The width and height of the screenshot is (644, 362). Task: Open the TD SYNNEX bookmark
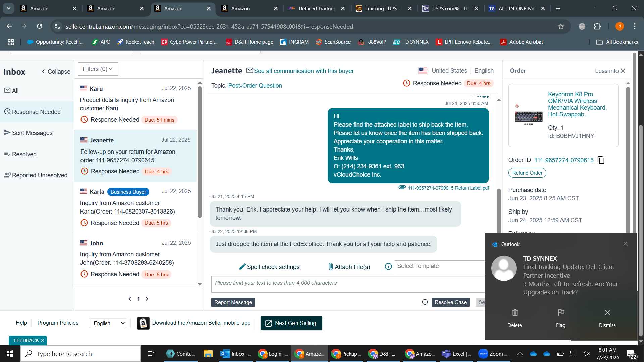coord(411,42)
